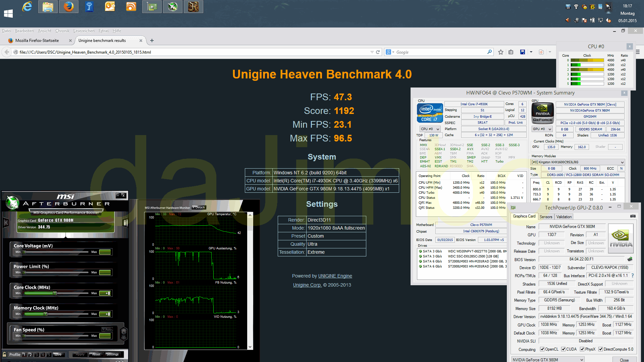Click Afterburner Kombustor 'K' side button
644x362 pixels.
(6, 223)
